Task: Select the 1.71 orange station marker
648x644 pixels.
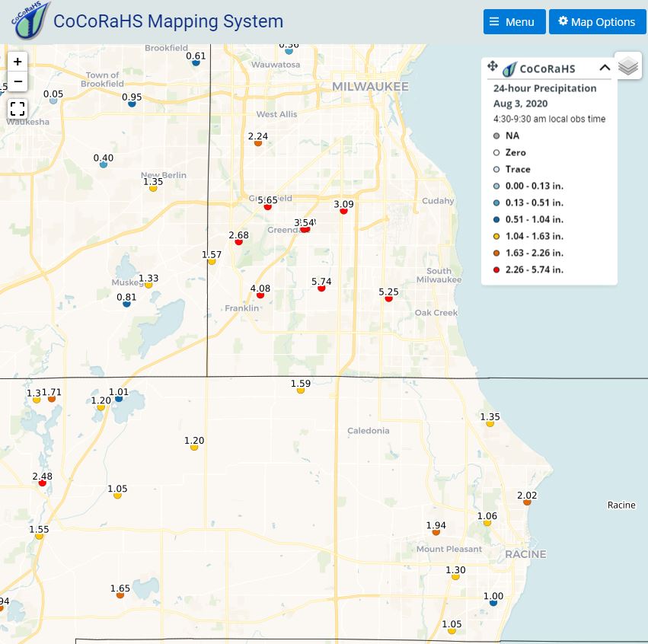Action: click(x=52, y=399)
